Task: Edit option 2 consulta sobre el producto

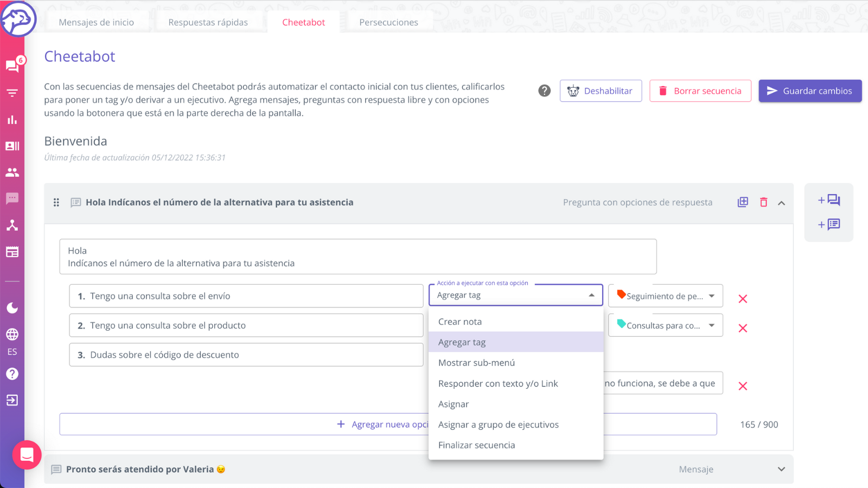Action: pyautogui.click(x=246, y=325)
